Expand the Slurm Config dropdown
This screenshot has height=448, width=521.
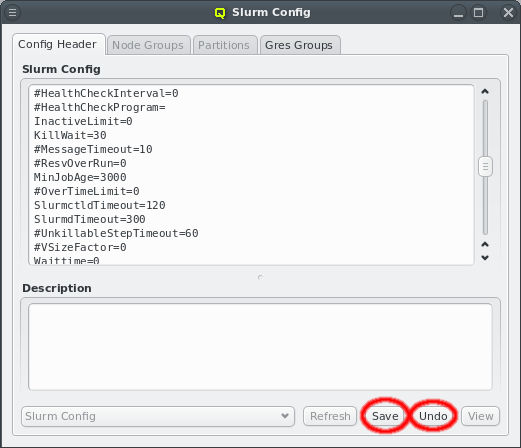(x=158, y=416)
